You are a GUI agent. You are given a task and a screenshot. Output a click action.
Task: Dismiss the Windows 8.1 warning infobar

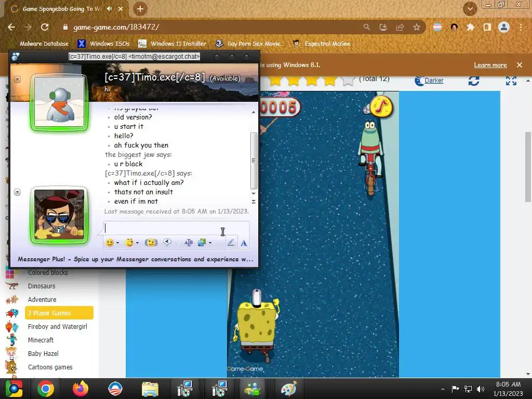click(520, 65)
